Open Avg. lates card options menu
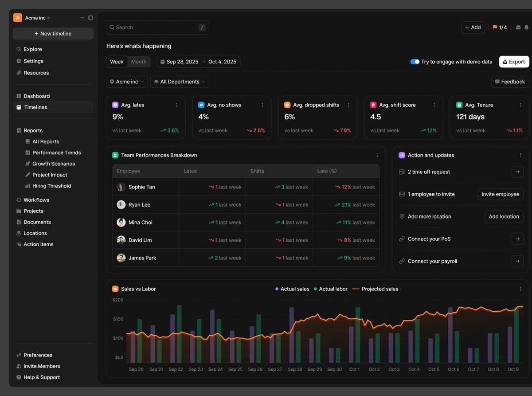 (x=176, y=105)
